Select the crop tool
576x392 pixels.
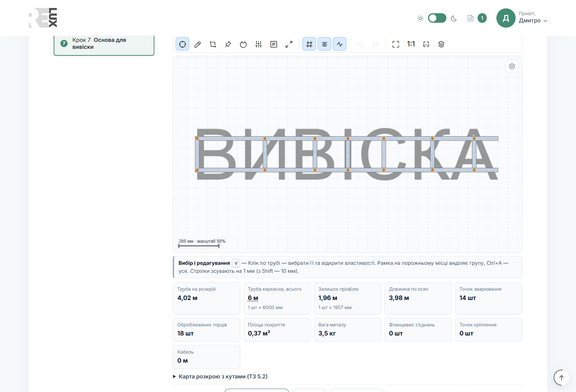pyautogui.click(x=213, y=44)
